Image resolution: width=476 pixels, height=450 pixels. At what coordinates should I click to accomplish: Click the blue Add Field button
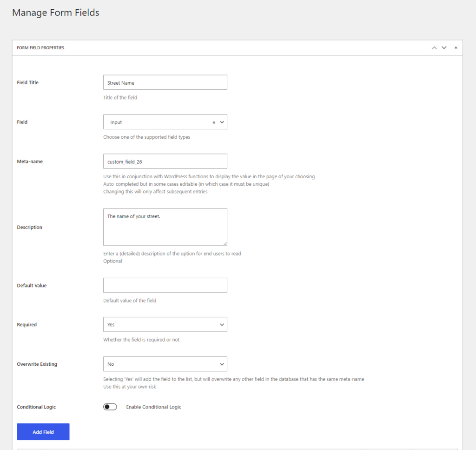[43, 431]
